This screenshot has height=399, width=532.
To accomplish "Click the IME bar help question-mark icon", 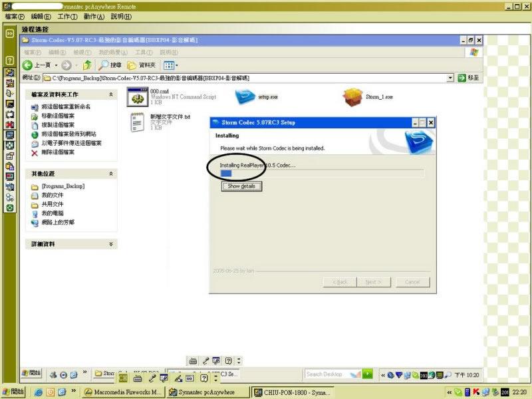I will [204, 378].
